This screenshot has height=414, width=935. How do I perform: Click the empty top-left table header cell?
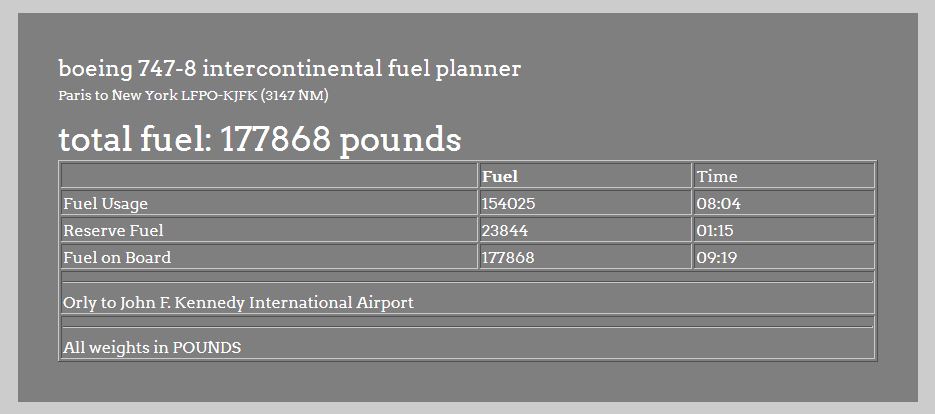click(x=268, y=177)
